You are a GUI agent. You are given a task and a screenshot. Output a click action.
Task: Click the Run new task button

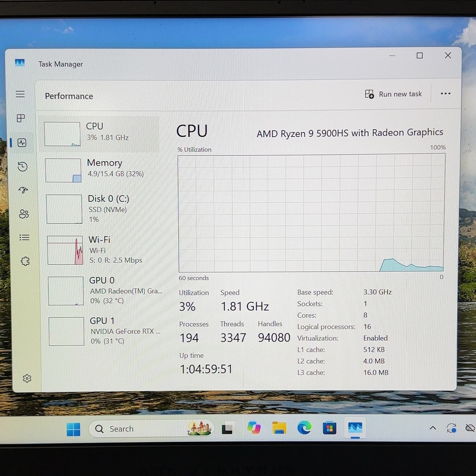pyautogui.click(x=393, y=94)
